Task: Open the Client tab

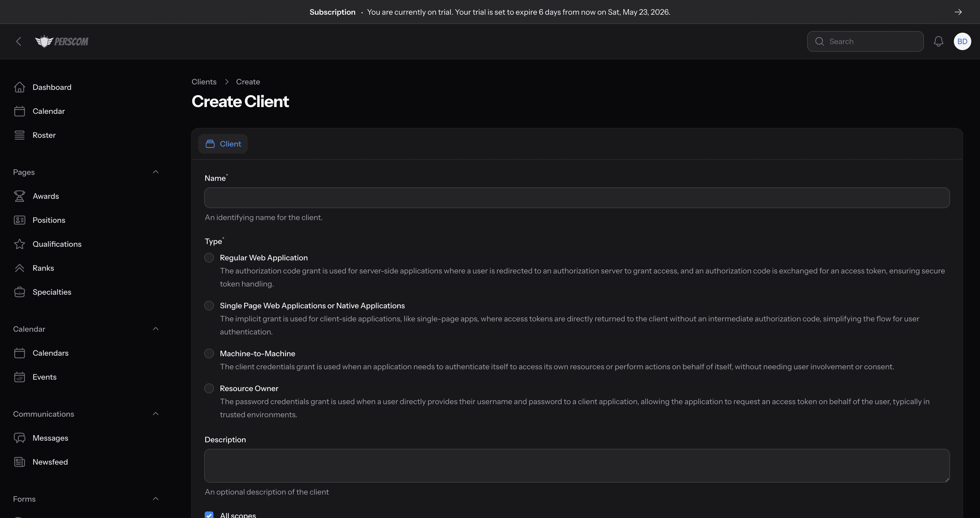Action: coord(223,144)
